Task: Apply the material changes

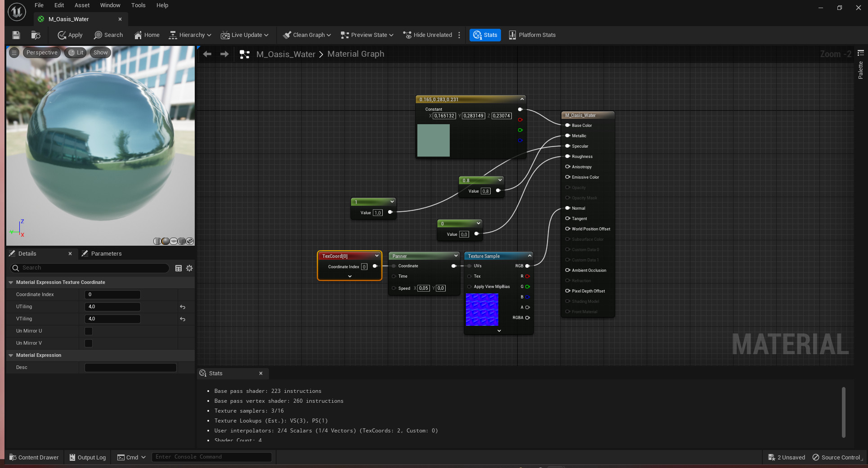Action: click(70, 35)
